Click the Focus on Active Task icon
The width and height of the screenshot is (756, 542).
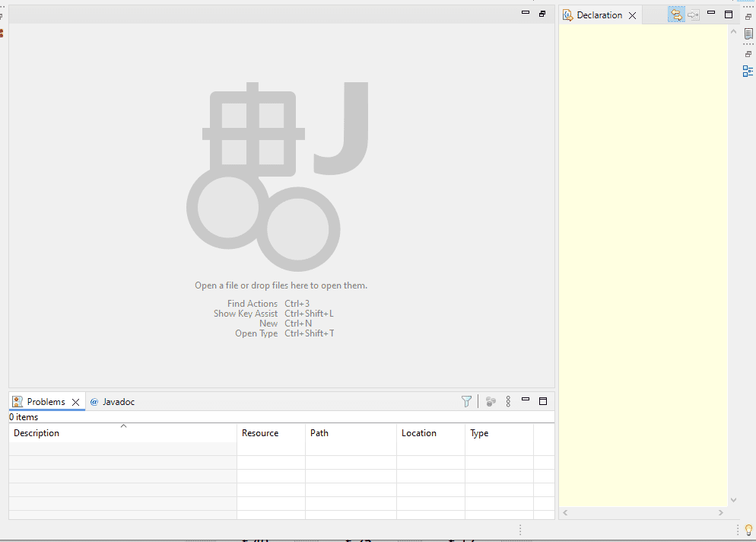coord(491,402)
